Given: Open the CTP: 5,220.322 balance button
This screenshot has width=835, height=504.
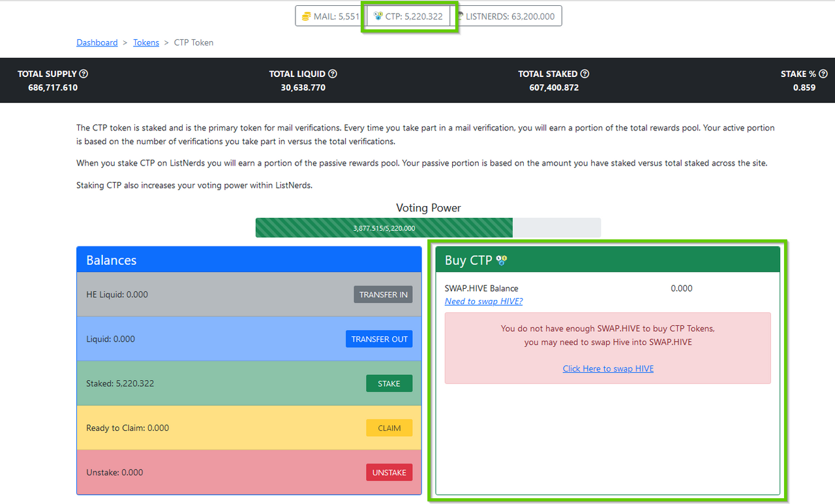Looking at the screenshot, I should coord(408,16).
